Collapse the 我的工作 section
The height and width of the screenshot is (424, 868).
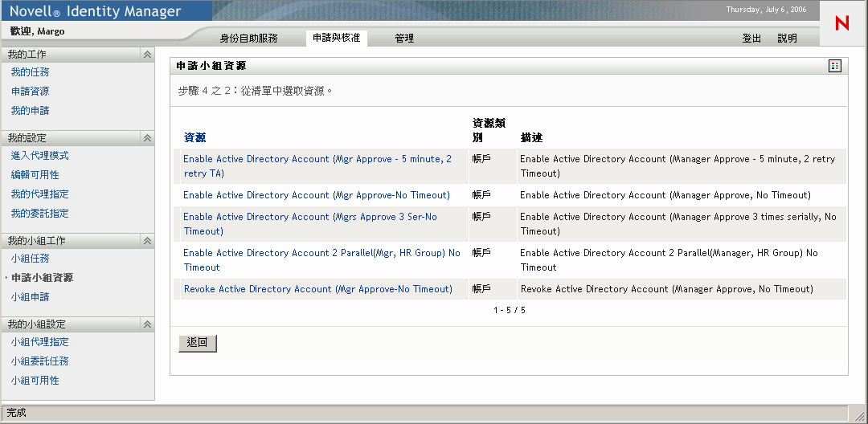point(147,54)
